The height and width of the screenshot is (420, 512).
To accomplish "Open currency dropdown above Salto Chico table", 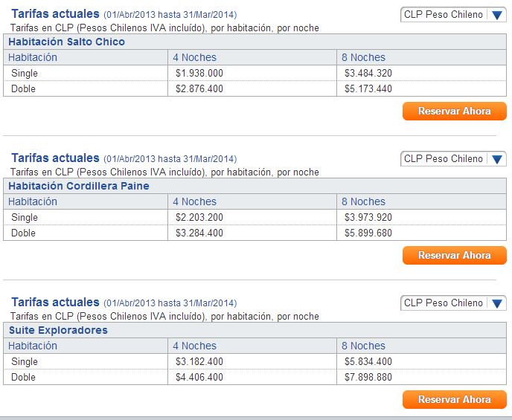I will [453, 15].
